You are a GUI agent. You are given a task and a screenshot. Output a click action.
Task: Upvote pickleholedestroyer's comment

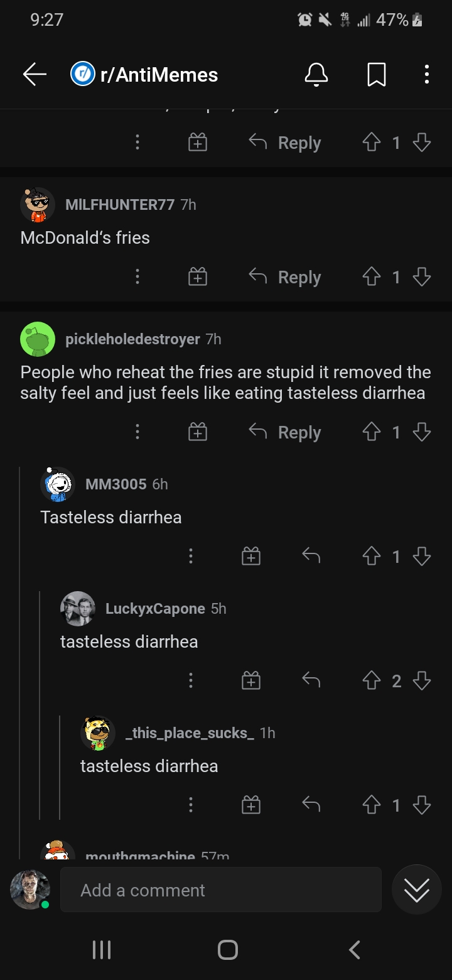[372, 432]
